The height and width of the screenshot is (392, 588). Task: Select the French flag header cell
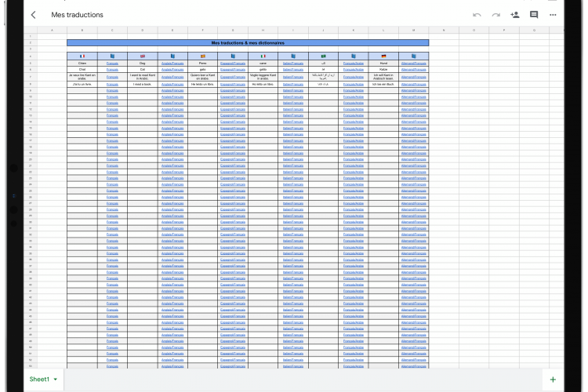tap(82, 56)
